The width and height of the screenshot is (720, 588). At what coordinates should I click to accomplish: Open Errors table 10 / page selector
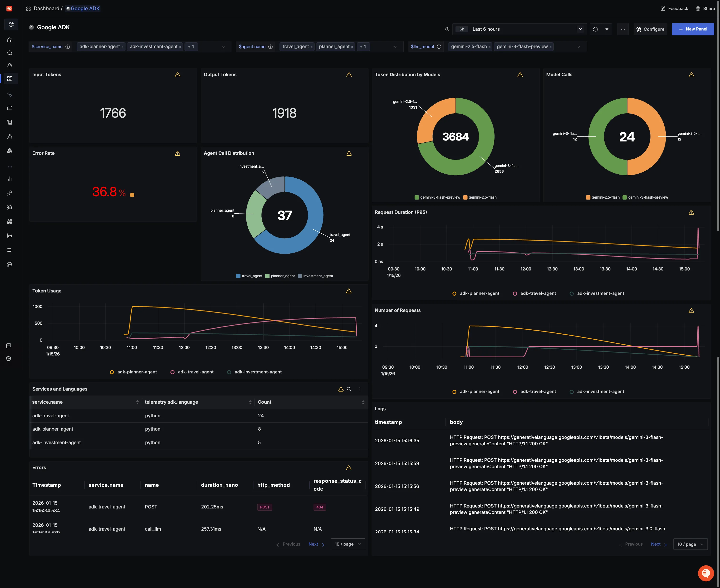pyautogui.click(x=347, y=544)
